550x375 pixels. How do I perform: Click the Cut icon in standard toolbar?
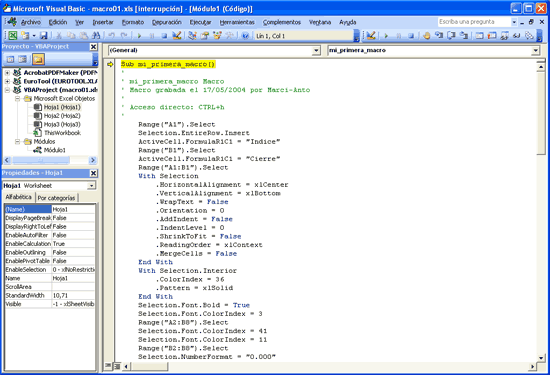tap(59, 35)
